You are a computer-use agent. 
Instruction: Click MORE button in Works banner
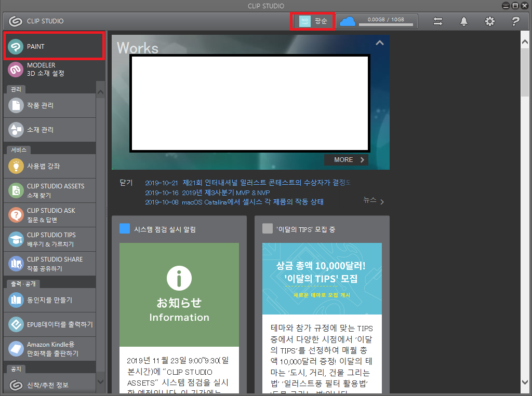tap(346, 160)
